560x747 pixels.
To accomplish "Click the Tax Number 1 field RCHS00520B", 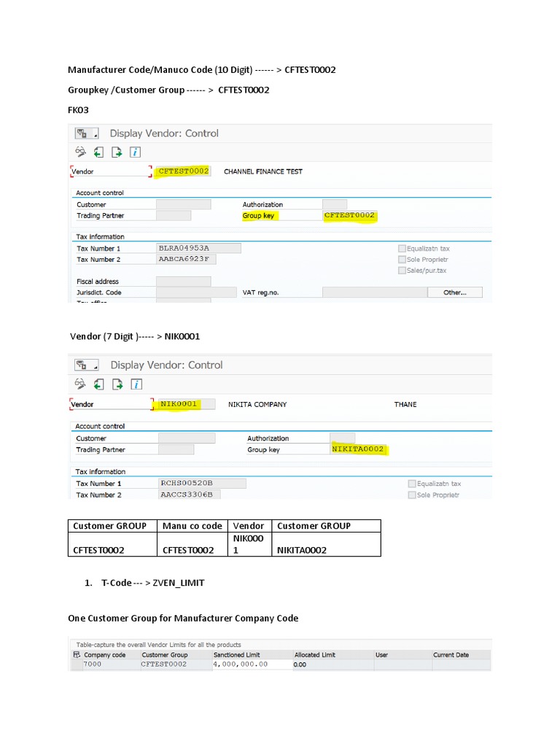I will (203, 483).
